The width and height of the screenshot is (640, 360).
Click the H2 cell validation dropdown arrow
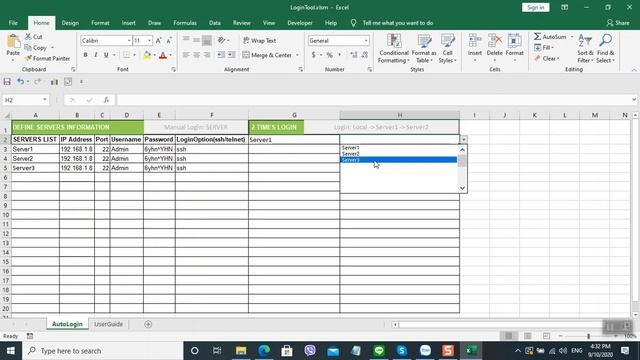point(464,140)
